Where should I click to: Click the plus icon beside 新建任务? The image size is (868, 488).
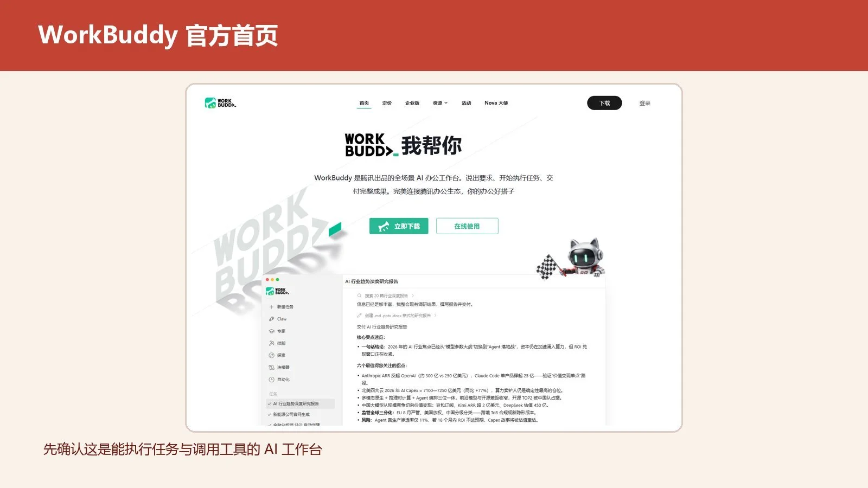(271, 307)
